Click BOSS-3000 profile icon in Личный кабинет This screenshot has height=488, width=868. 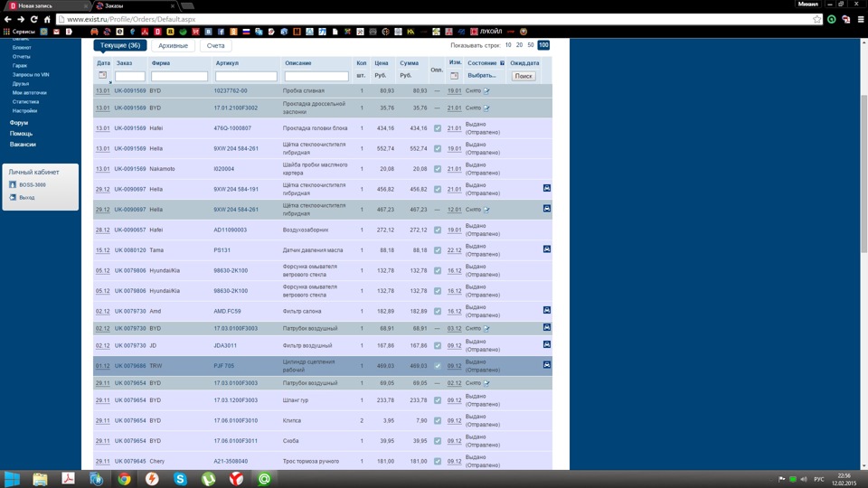click(13, 184)
